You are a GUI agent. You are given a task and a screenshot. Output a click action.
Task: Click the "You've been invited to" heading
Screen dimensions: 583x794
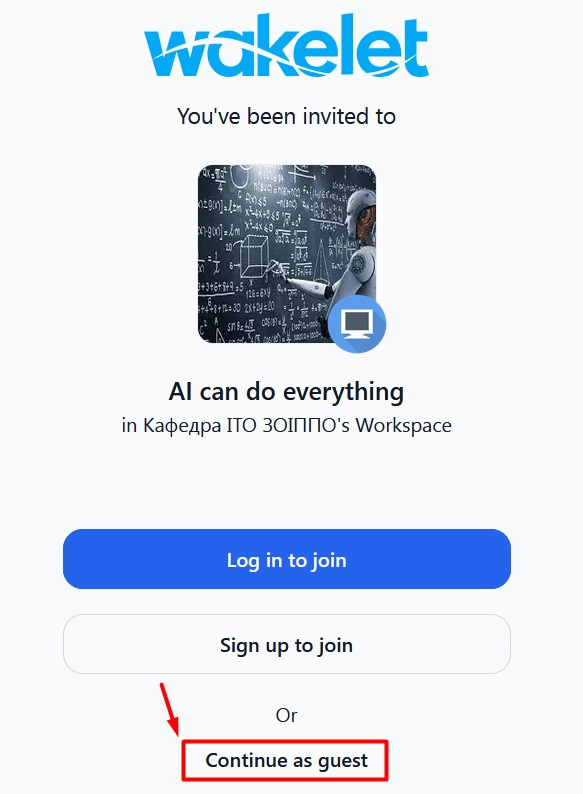tap(286, 116)
